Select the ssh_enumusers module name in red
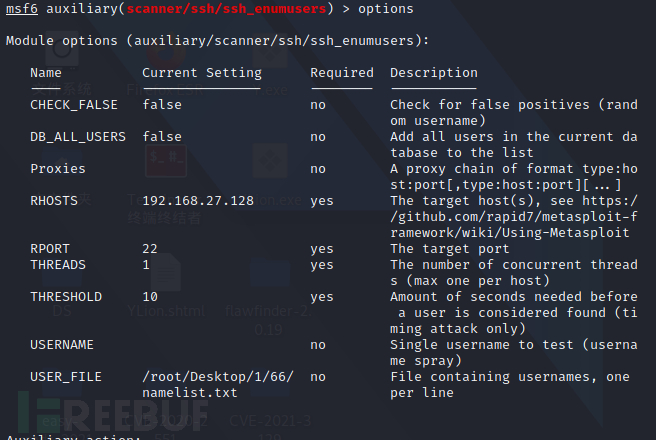The height and width of the screenshot is (440, 656). 226,9
